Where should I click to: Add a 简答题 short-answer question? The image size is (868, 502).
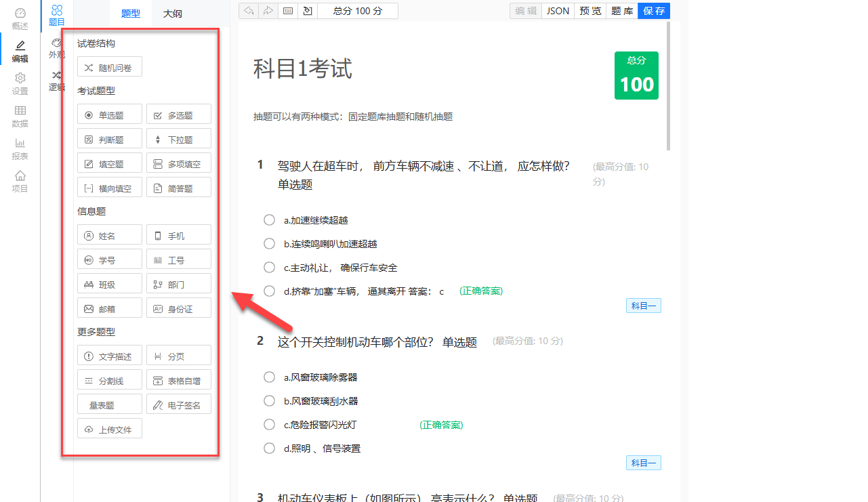(179, 188)
